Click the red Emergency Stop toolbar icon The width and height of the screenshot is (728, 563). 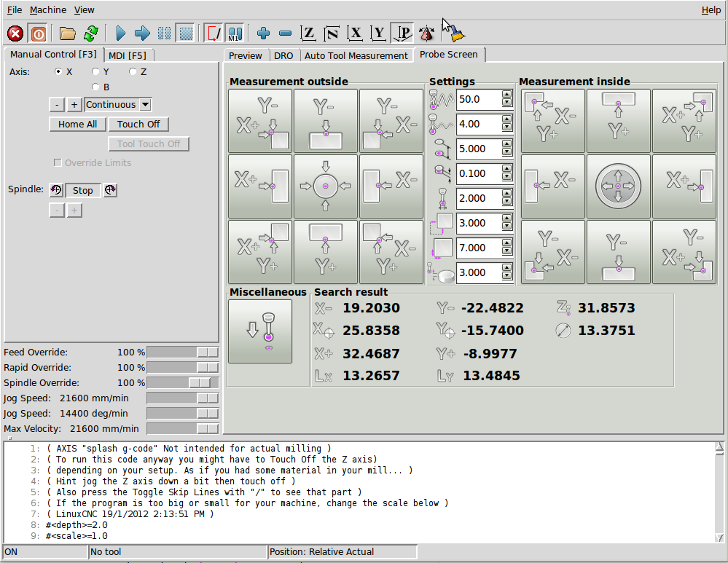[15, 34]
